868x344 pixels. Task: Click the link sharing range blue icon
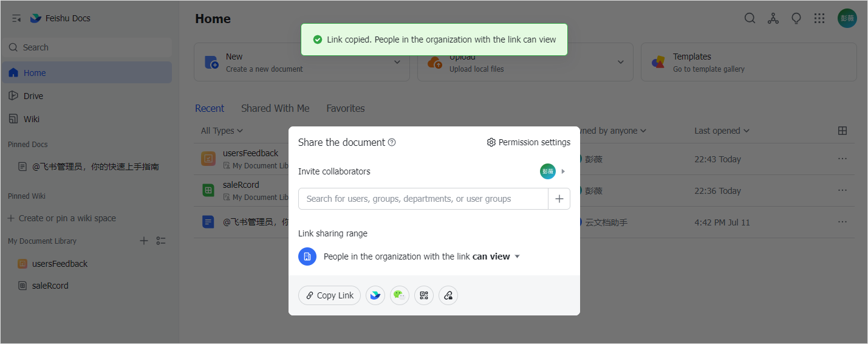[x=307, y=256]
